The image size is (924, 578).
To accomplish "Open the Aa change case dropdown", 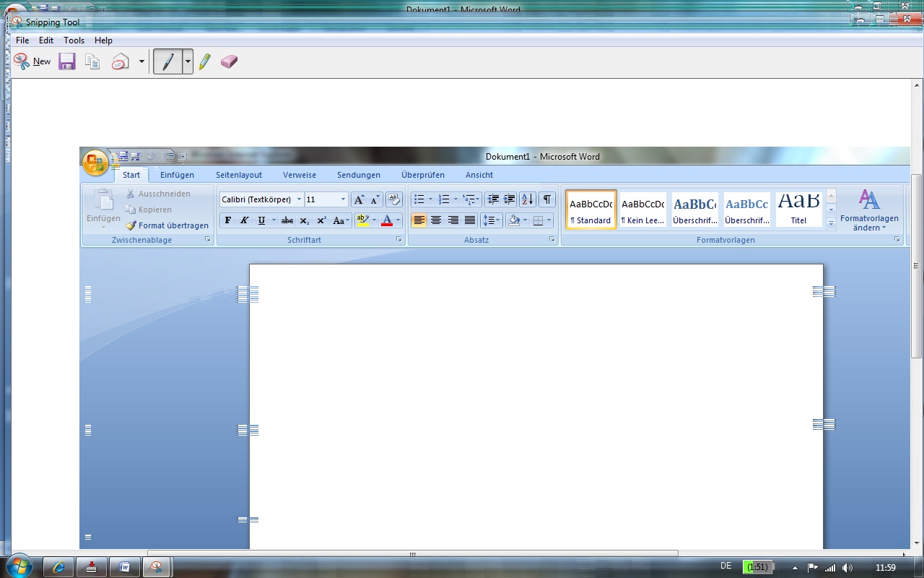I will 341,220.
